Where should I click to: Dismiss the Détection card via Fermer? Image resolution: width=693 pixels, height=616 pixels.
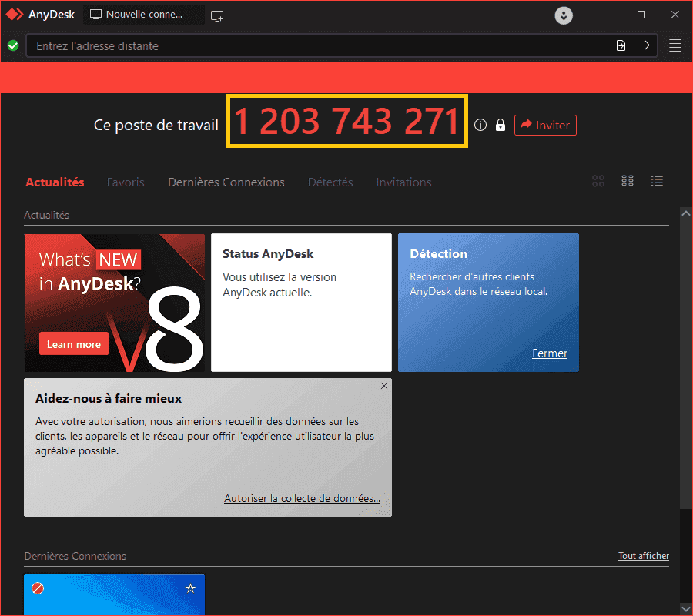coord(550,353)
